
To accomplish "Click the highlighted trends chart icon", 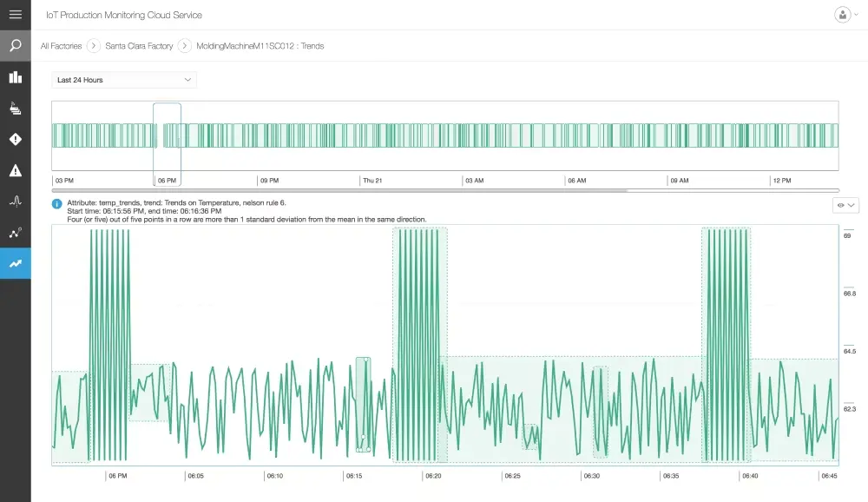I will click(x=15, y=264).
